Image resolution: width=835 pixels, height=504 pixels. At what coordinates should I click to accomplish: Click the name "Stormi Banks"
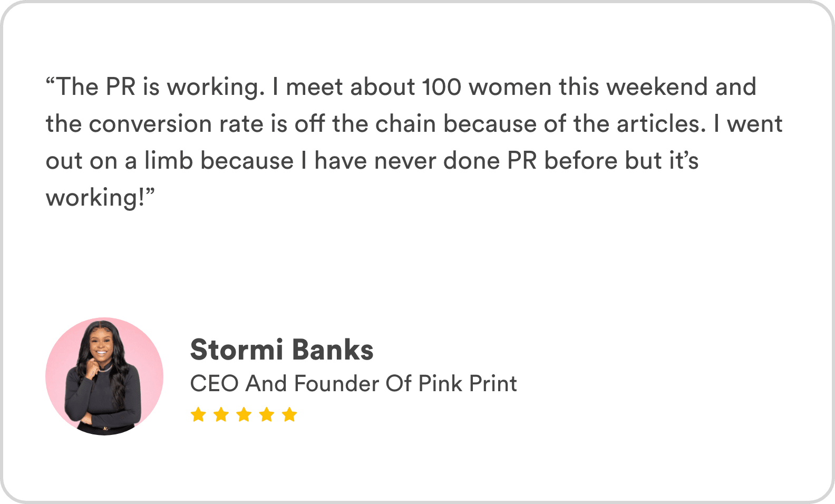281,350
